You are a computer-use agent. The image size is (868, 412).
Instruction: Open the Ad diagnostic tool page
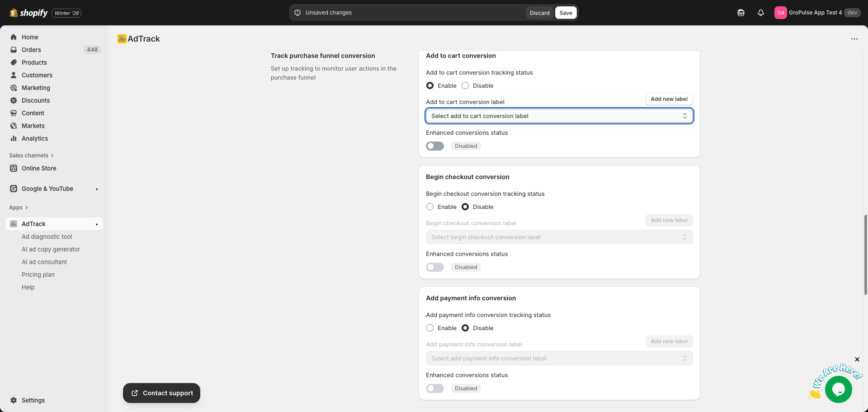tap(47, 237)
